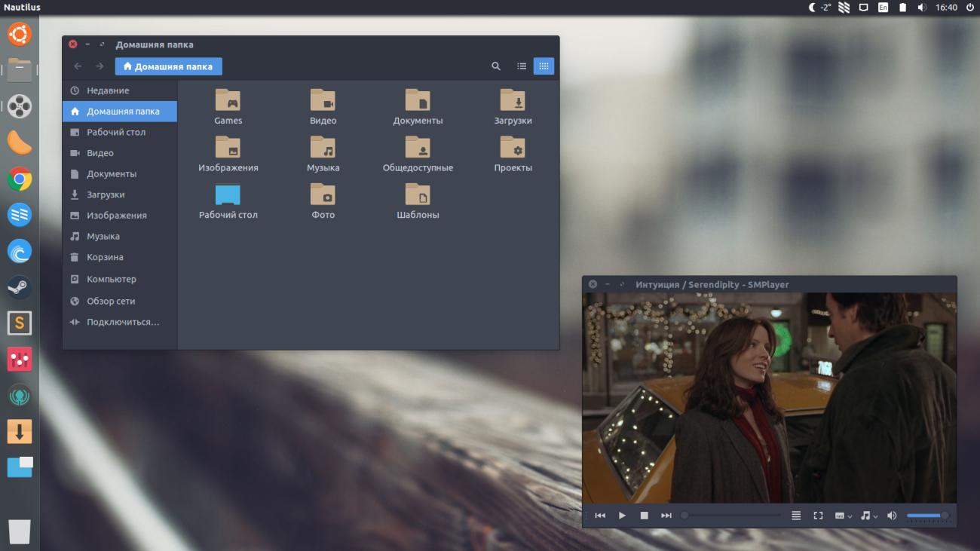
Task: Open the Видео folder icon in grid
Action: (323, 107)
